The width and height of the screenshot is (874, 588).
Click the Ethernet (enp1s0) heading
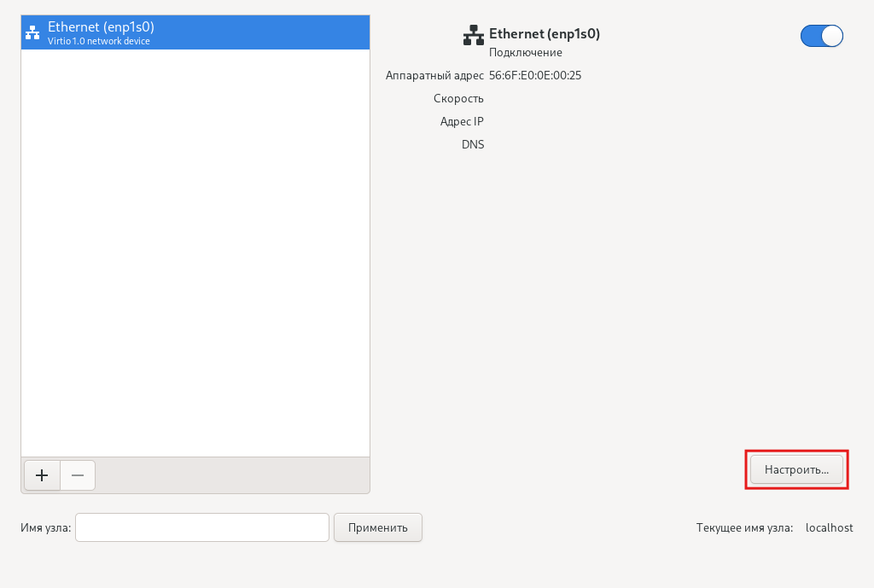point(545,33)
